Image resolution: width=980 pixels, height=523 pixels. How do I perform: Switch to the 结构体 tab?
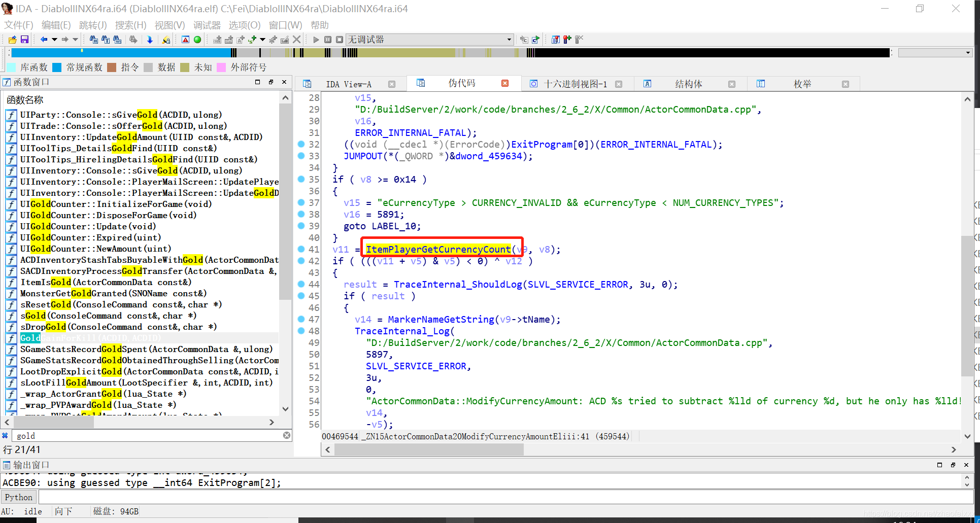click(x=688, y=84)
